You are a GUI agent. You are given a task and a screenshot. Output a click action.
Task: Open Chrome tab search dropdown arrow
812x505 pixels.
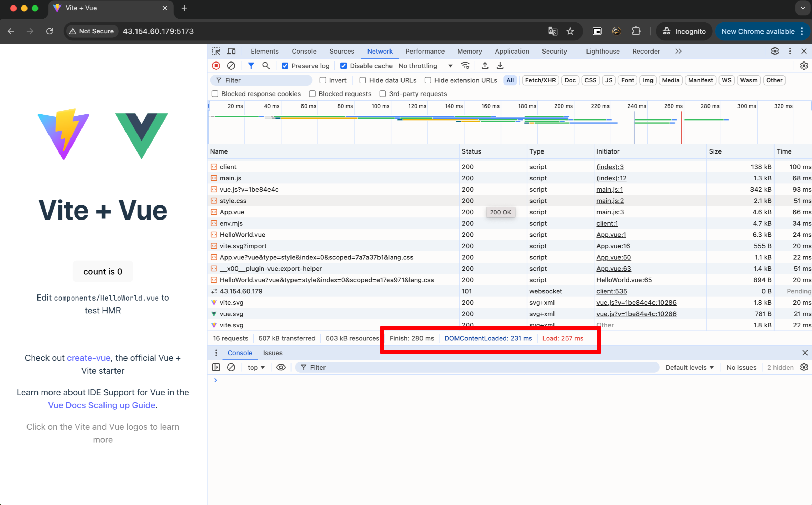[x=803, y=8]
